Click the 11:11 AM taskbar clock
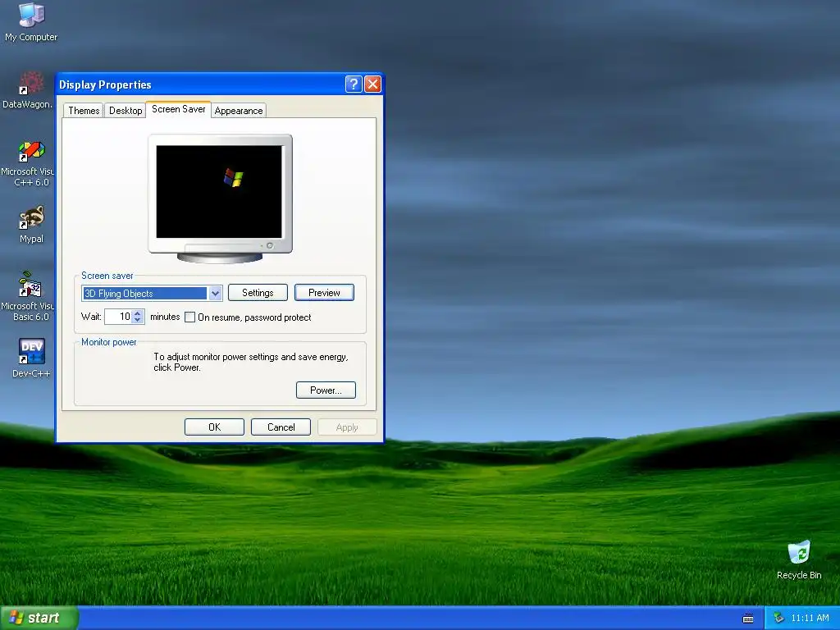840x630 pixels. (x=810, y=618)
